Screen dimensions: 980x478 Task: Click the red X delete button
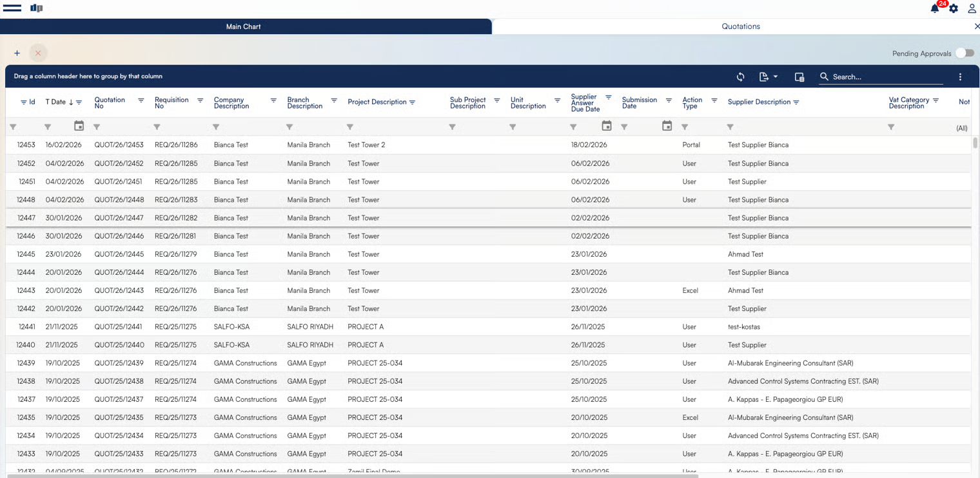click(x=38, y=54)
